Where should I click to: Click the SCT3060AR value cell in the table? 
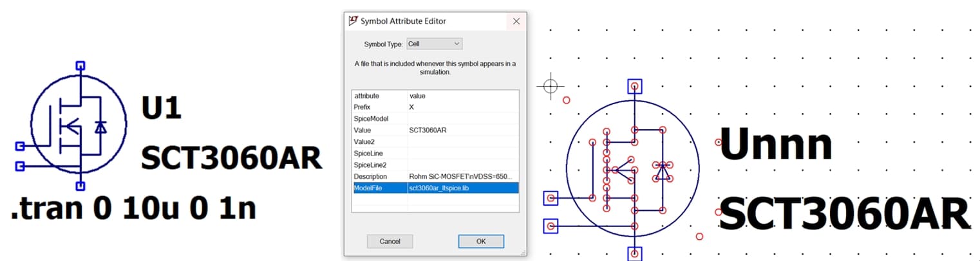(x=463, y=130)
